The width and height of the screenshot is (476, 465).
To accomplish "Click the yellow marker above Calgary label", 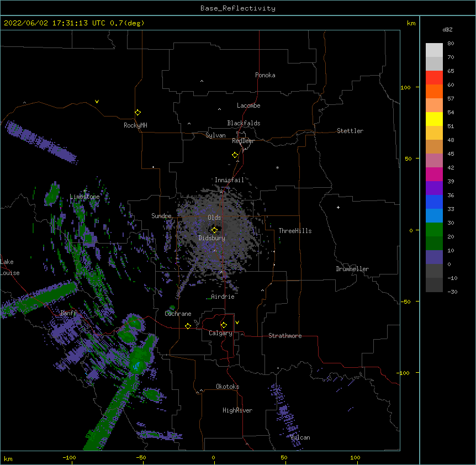I will coord(224,325).
